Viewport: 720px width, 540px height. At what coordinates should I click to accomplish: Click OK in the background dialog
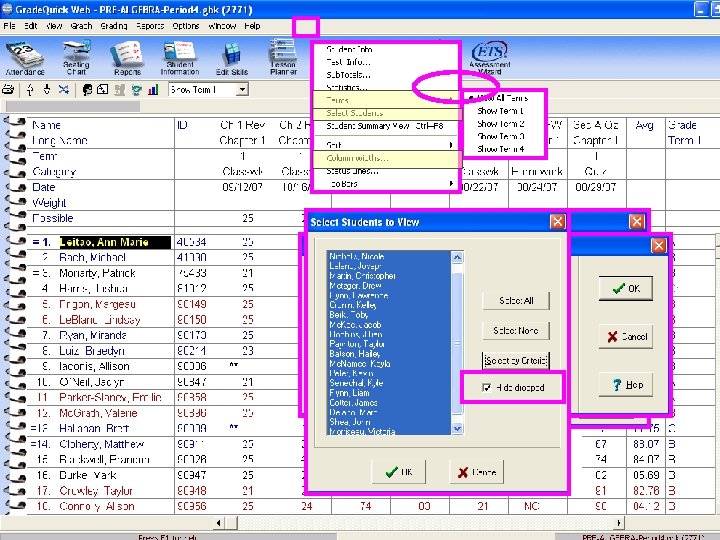click(626, 289)
